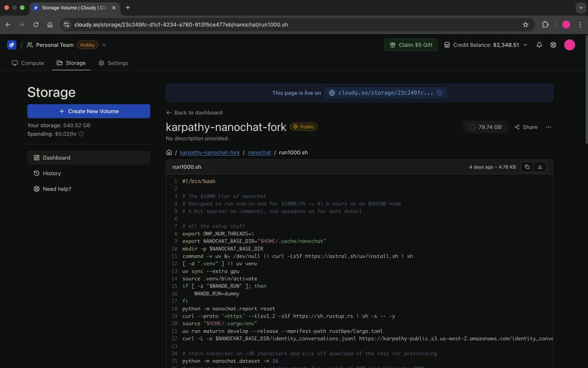Click the Personal Team name
This screenshot has height=368, width=588.
tap(55, 45)
